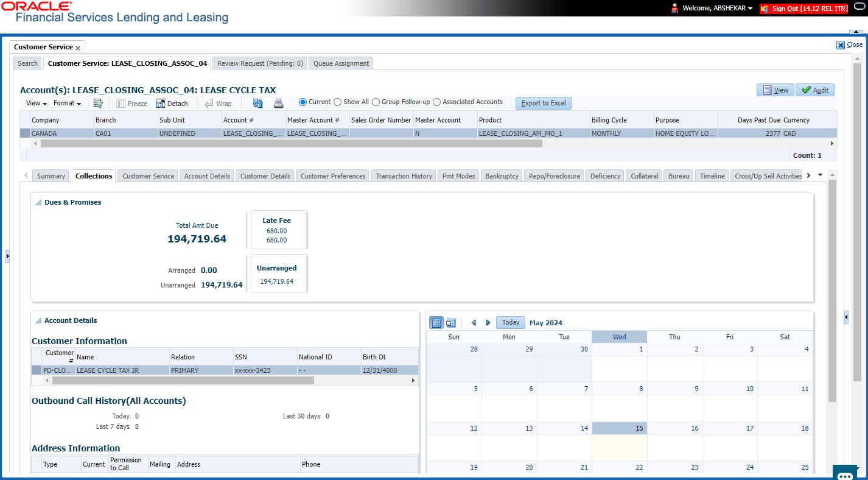The image size is (868, 480).
Task: Click the View button
Action: [775, 90]
